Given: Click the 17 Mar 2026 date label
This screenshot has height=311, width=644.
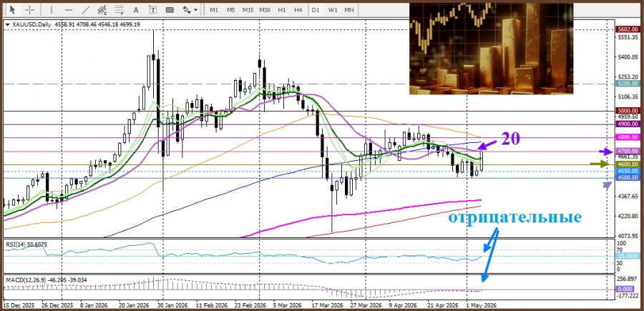Looking at the screenshot, I should 327,306.
